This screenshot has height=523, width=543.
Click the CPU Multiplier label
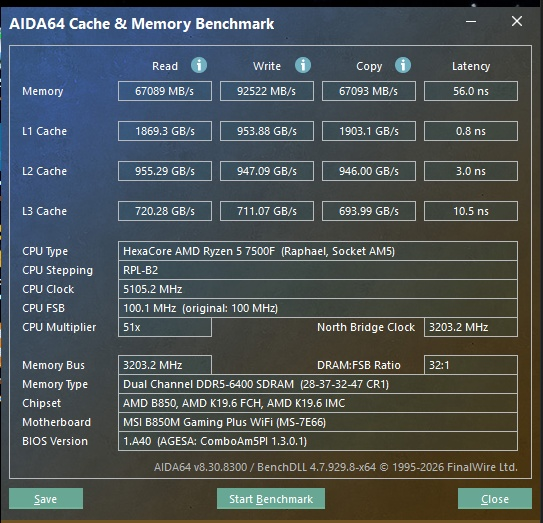pos(59,328)
